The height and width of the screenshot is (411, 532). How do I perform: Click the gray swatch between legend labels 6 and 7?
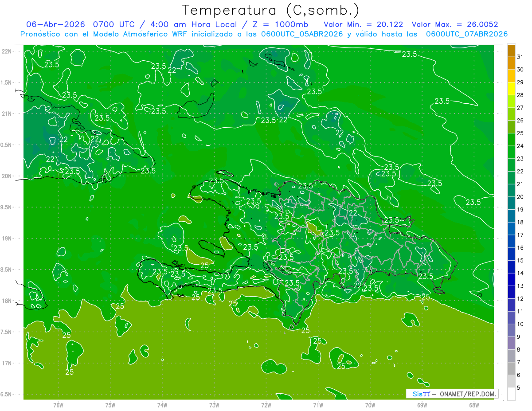pos(511,368)
